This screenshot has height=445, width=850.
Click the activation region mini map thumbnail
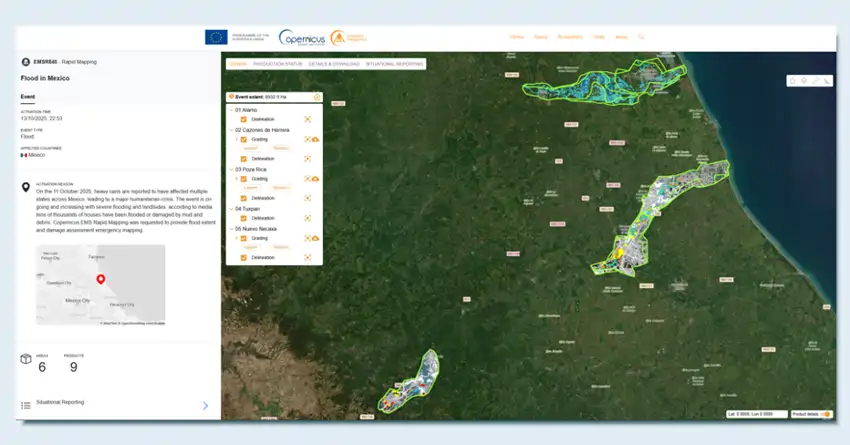100,285
